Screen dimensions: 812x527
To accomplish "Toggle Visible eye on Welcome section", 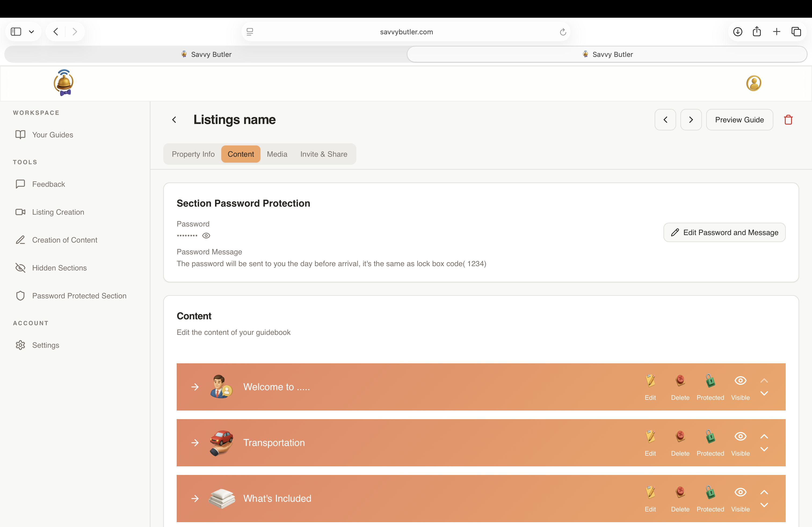I will point(740,381).
